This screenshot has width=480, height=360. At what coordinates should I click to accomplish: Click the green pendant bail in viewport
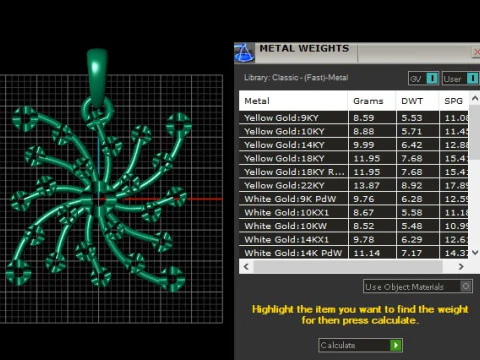pyautogui.click(x=97, y=77)
